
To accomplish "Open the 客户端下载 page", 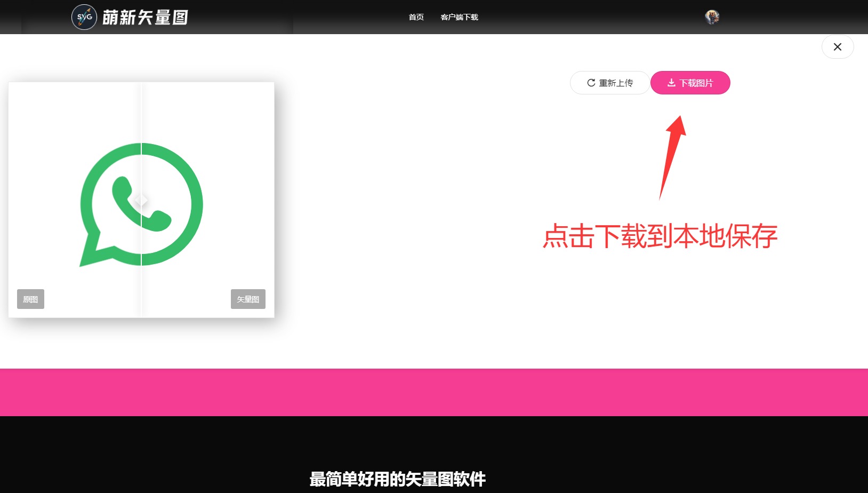I will click(459, 17).
